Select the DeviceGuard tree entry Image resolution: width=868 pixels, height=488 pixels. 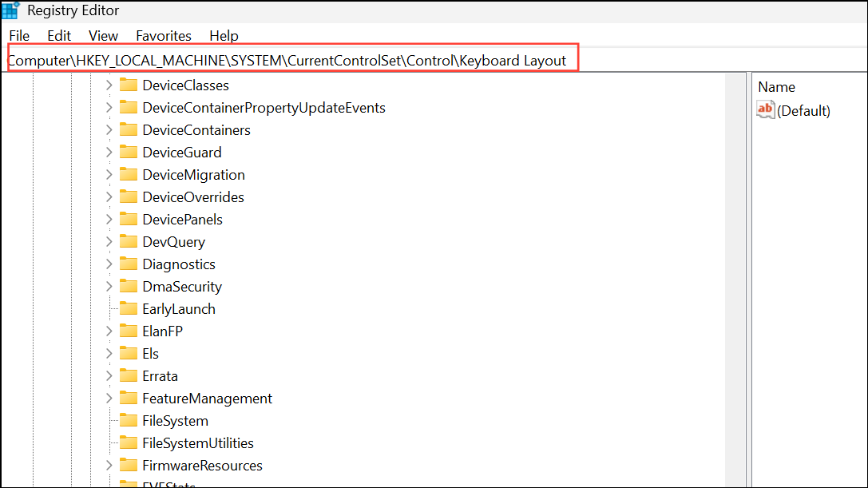(181, 153)
